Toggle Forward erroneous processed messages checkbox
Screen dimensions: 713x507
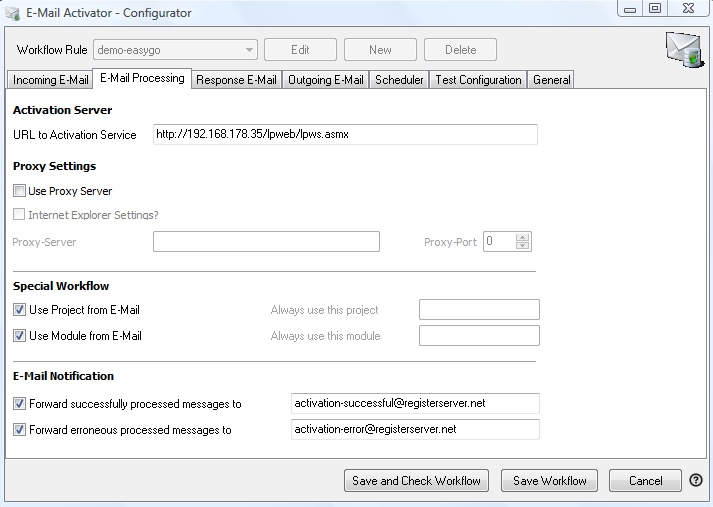pyautogui.click(x=19, y=430)
